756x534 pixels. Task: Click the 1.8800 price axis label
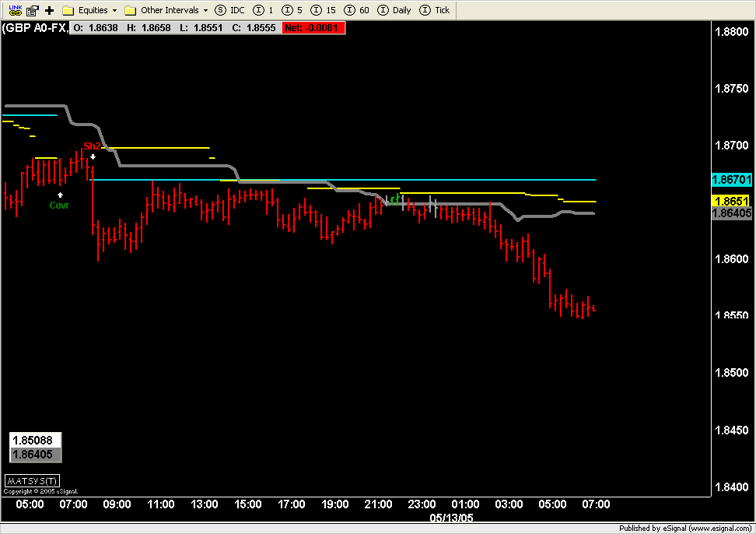[x=731, y=32]
